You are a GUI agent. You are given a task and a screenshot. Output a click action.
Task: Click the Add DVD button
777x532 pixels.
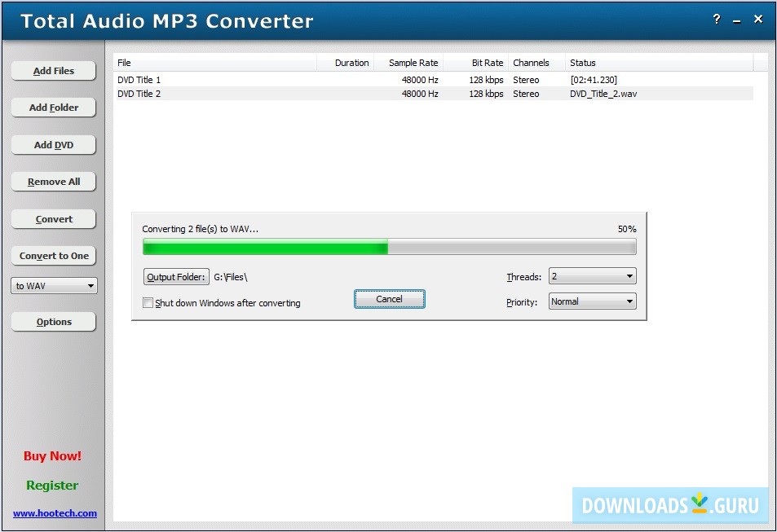coord(53,144)
